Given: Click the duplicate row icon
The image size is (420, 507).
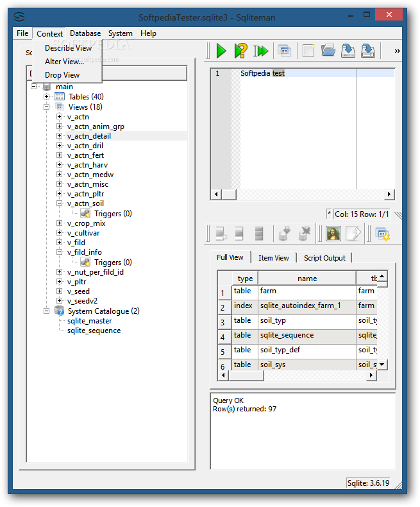Looking at the screenshot, I should tap(259, 234).
